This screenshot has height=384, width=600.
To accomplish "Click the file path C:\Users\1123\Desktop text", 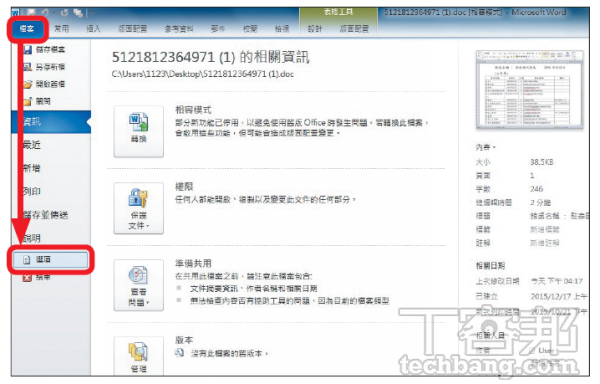I will tap(202, 74).
